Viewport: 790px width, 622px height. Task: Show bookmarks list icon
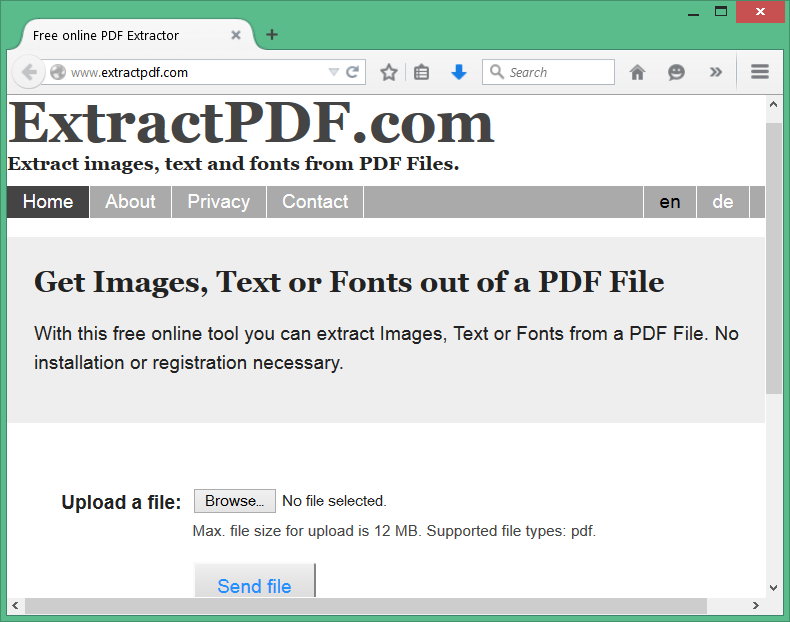click(x=421, y=73)
